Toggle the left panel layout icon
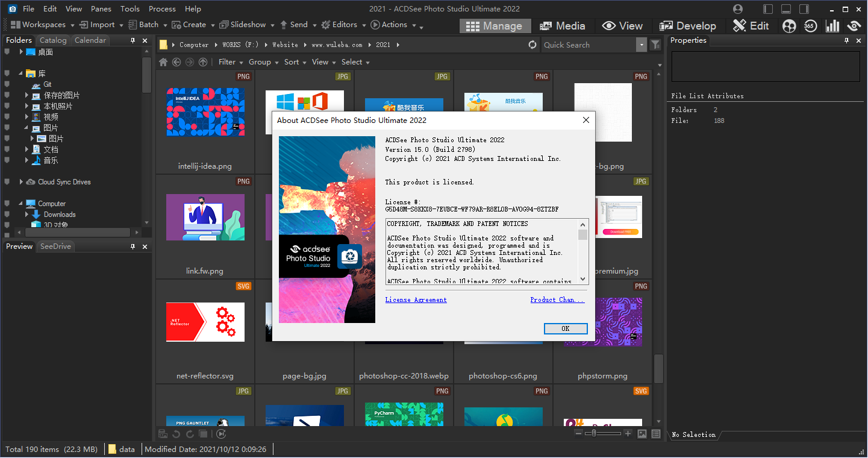The height and width of the screenshot is (458, 868). [x=768, y=9]
